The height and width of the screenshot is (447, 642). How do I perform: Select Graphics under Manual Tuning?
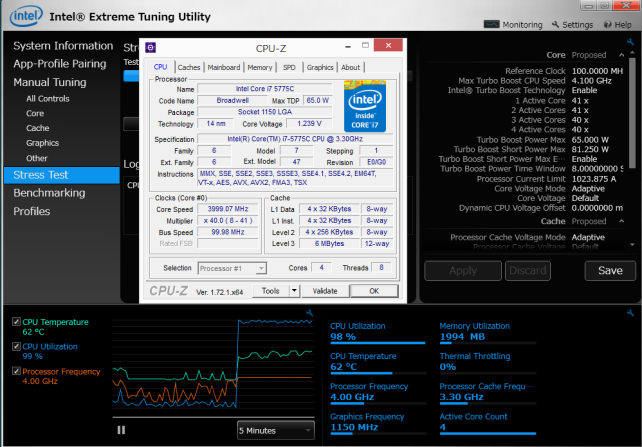tap(42, 143)
